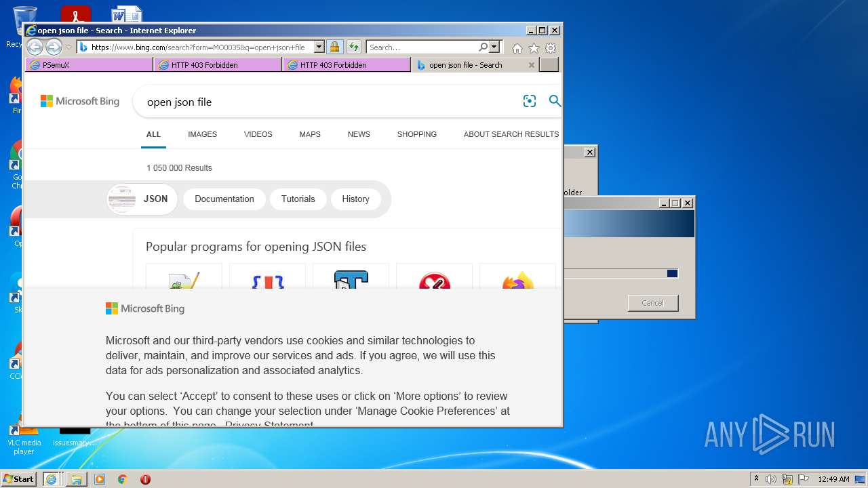This screenshot has width=868, height=488.
Task: Open File Explorer from the taskbar
Action: [76, 479]
